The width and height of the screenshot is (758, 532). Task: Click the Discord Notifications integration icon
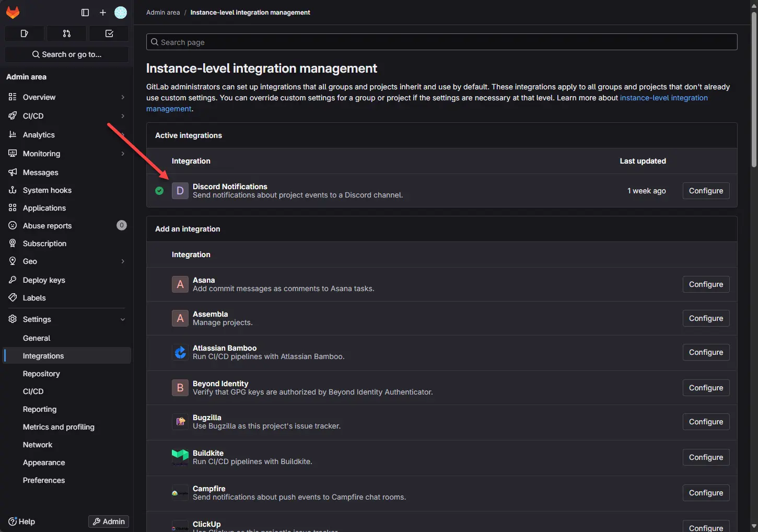click(x=180, y=191)
